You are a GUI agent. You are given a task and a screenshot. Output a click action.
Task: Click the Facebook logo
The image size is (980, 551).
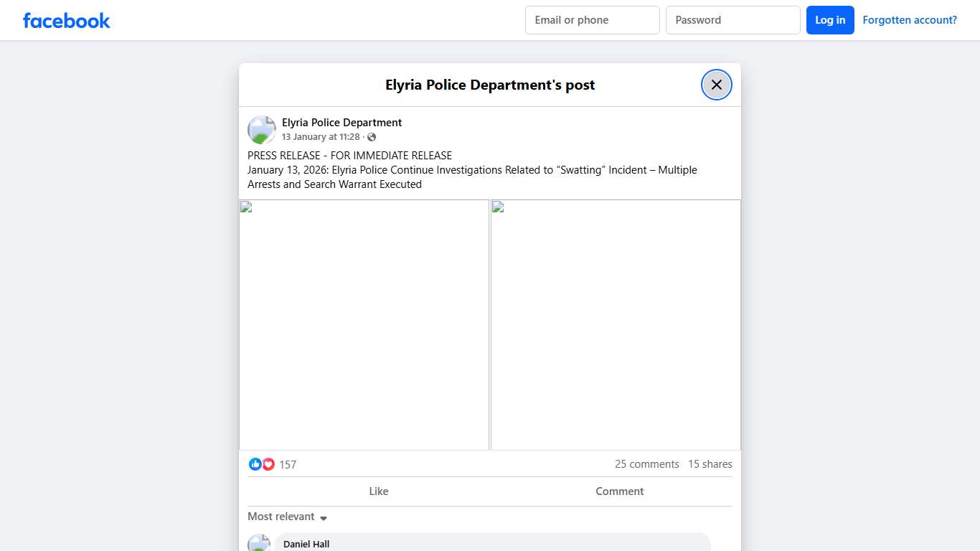pos(66,20)
